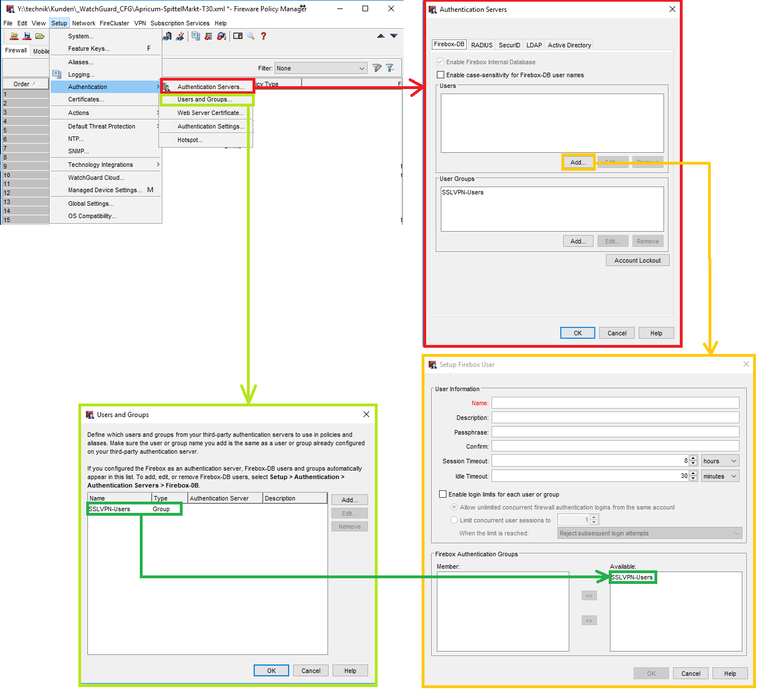770x700 pixels.
Task: Select Limit concurrent user sessions radio button
Action: tap(454, 520)
